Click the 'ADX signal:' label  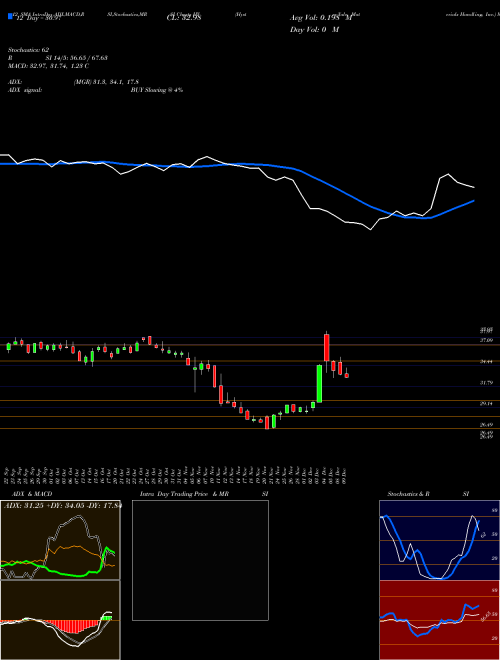25,90
